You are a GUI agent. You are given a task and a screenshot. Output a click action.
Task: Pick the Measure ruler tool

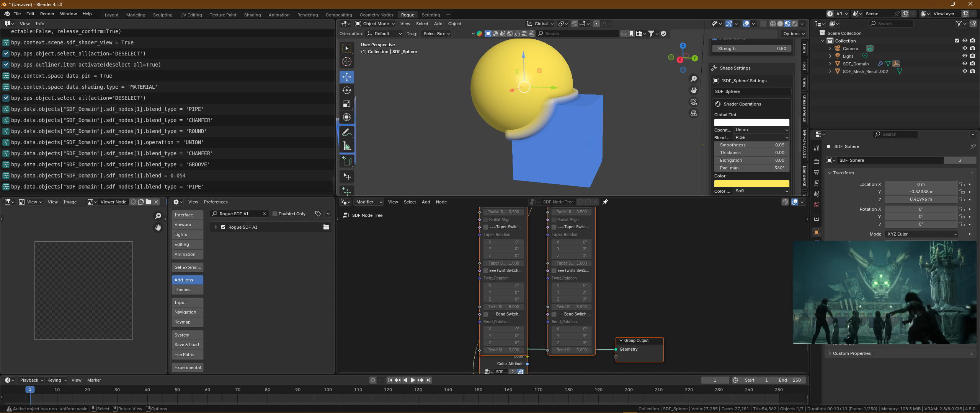coord(346,146)
